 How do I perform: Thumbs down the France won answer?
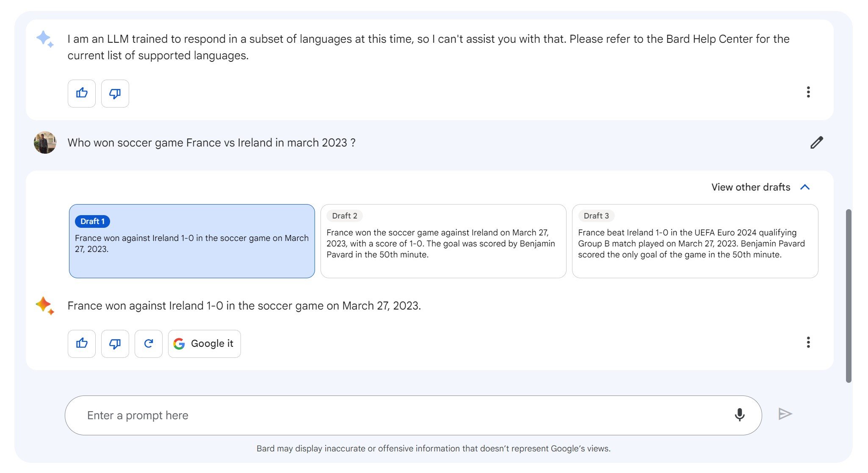pyautogui.click(x=115, y=343)
